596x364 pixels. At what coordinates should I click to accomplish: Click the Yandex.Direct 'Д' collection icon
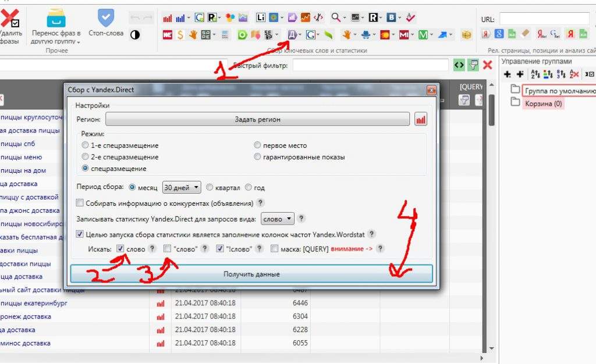[x=292, y=35]
